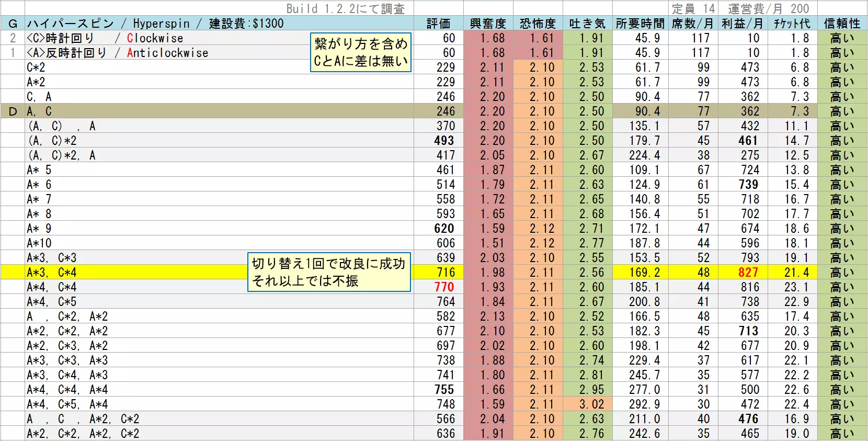Viewport: 868px width, 441px height.
Task: Click the 'A*10' row label
Action: (39, 243)
